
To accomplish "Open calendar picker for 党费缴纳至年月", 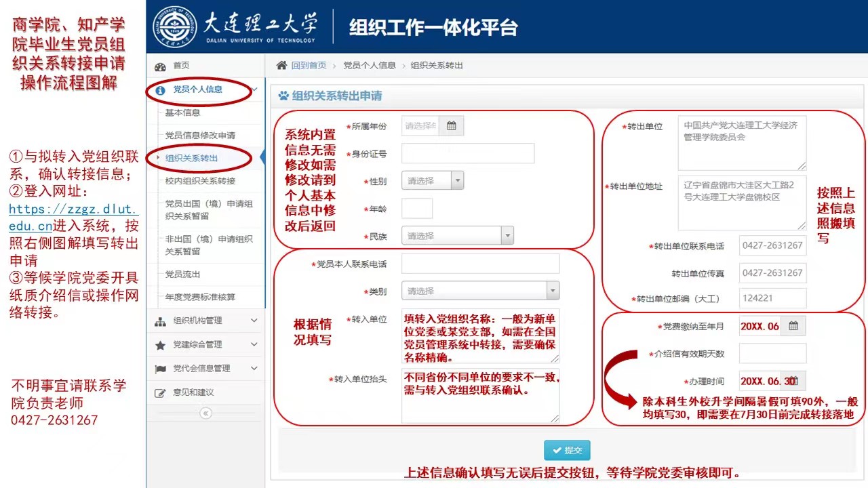I will pos(793,326).
